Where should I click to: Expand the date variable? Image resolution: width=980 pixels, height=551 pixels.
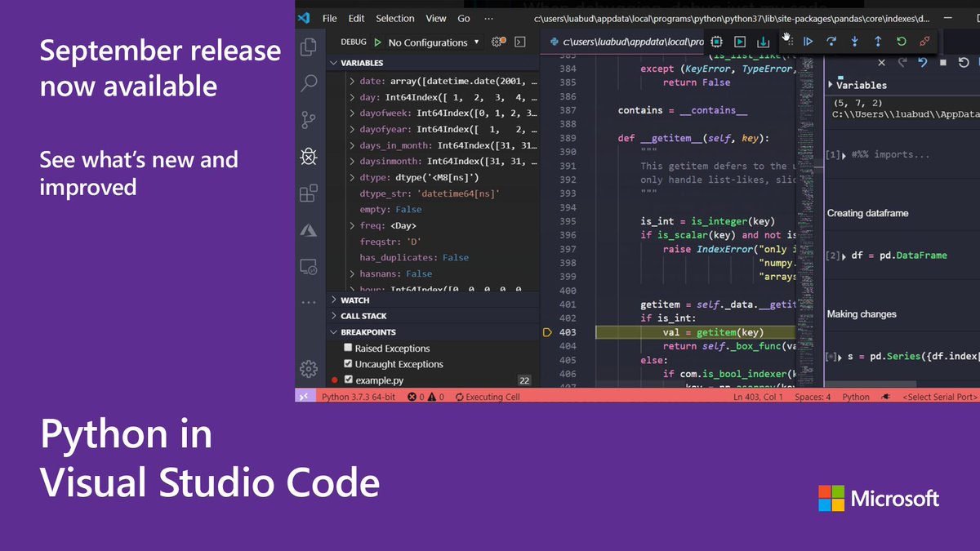(352, 82)
